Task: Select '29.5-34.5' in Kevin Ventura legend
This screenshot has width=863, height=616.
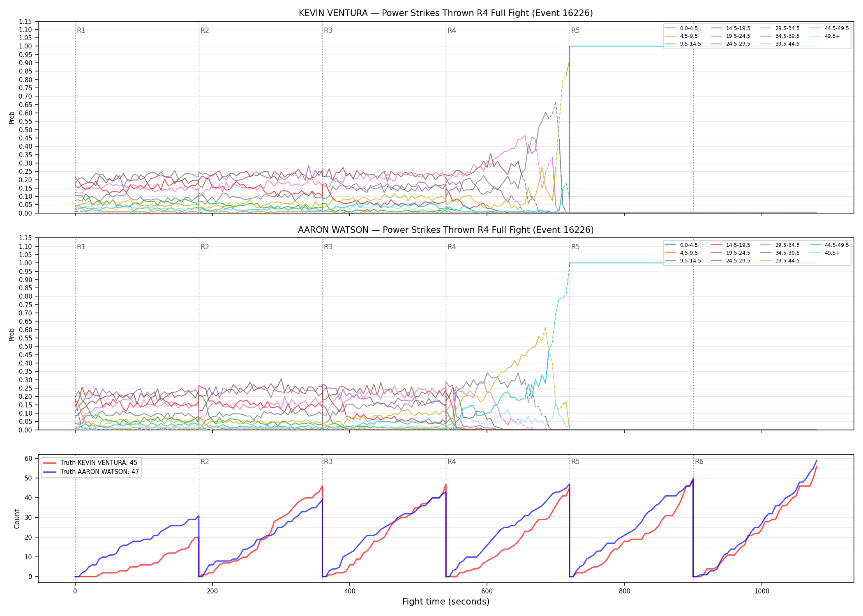Action: pyautogui.click(x=780, y=28)
